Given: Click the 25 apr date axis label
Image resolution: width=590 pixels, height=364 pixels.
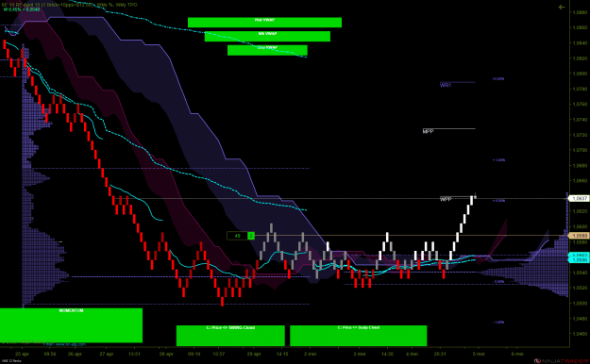Looking at the screenshot, I should click(x=22, y=354).
